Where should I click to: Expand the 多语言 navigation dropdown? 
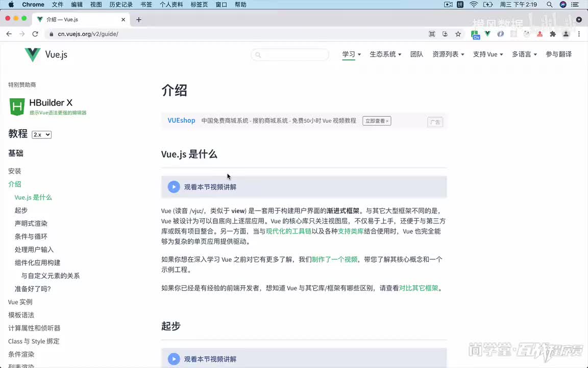[524, 55]
